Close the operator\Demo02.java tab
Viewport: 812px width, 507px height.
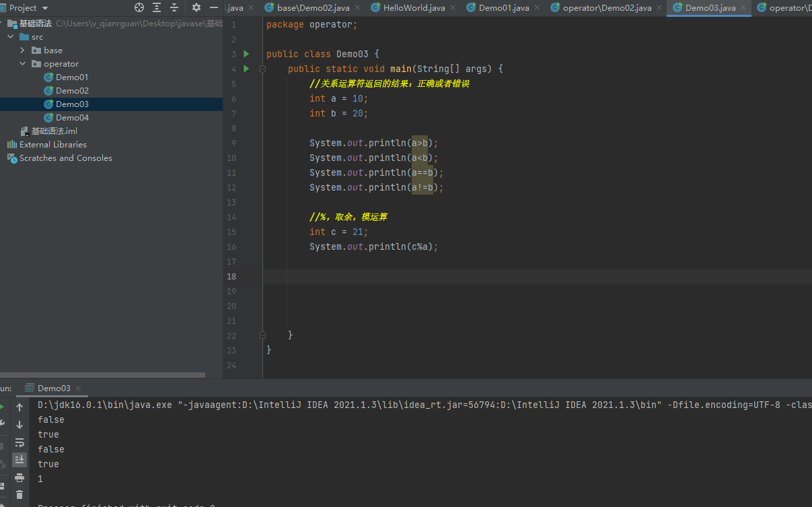click(659, 8)
